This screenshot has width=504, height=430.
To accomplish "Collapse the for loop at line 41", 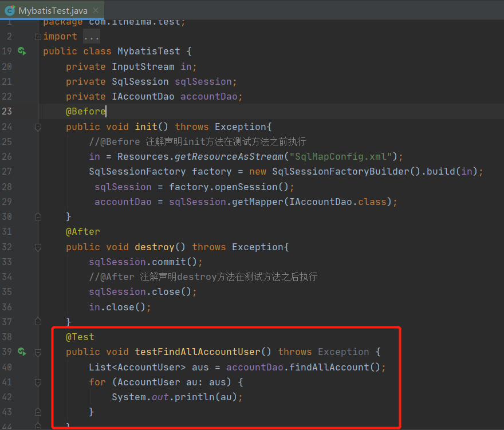I will pos(38,382).
